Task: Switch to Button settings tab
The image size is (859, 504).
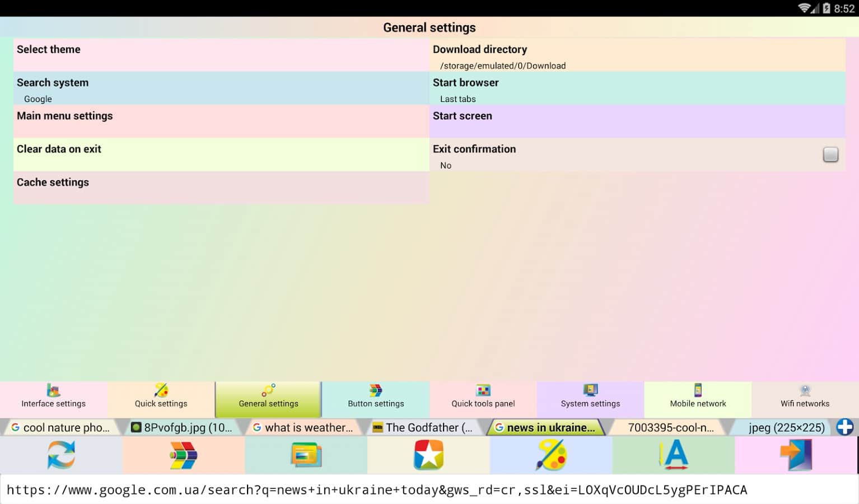Action: pos(376,397)
